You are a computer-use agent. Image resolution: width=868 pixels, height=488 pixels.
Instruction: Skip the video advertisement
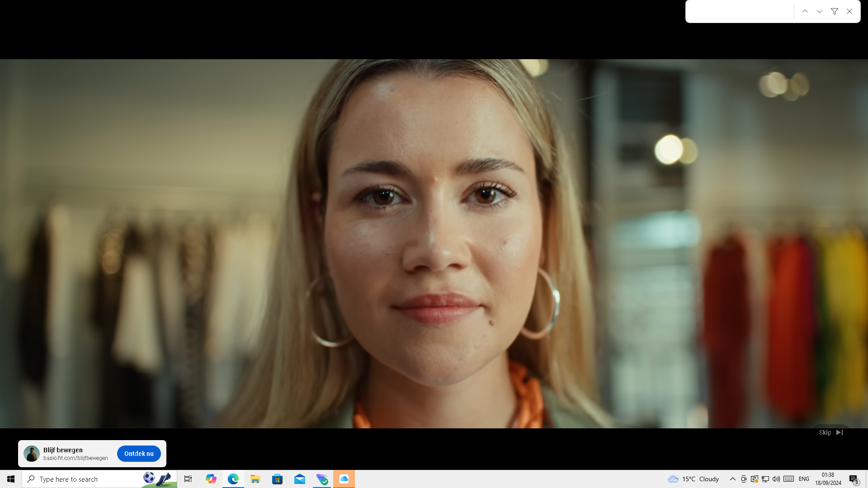[x=830, y=432]
